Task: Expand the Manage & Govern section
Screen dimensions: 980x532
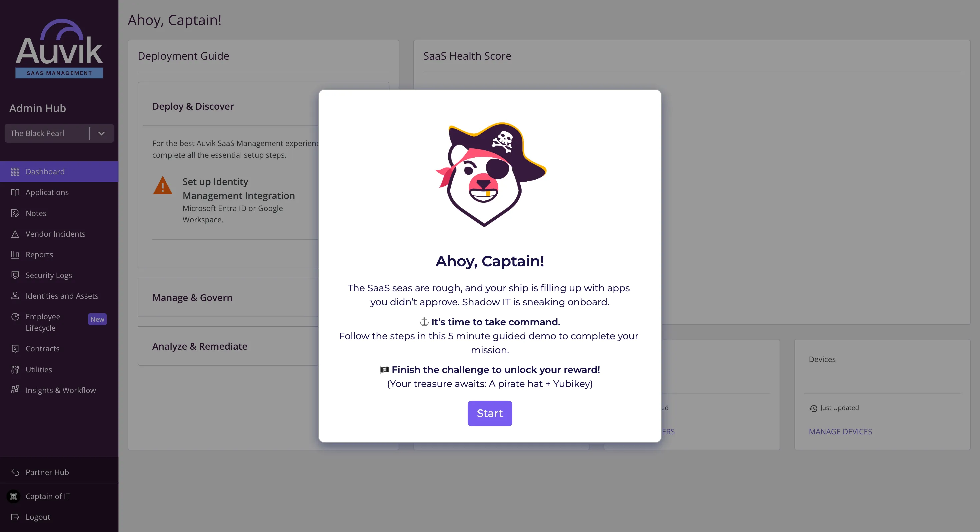Action: pos(192,298)
